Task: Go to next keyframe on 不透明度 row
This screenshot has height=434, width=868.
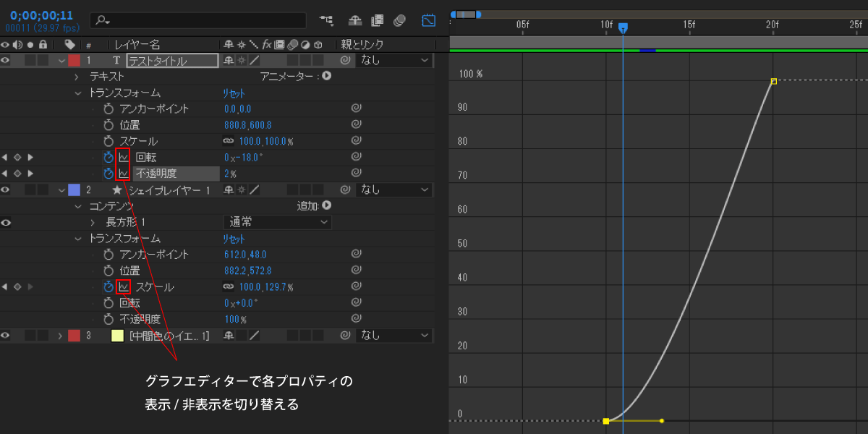Action: (x=30, y=173)
